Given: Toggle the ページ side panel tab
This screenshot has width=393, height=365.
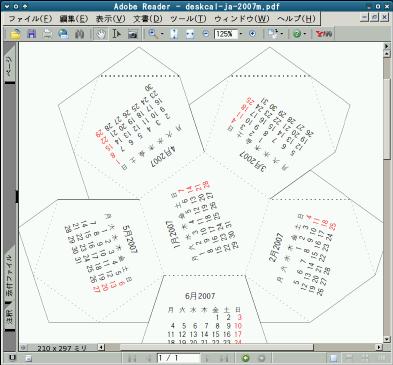Looking at the screenshot, I should [x=9, y=65].
